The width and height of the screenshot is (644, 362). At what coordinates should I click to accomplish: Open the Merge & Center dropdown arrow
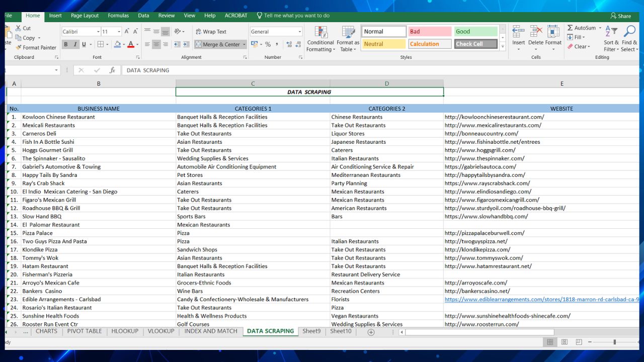tap(245, 45)
